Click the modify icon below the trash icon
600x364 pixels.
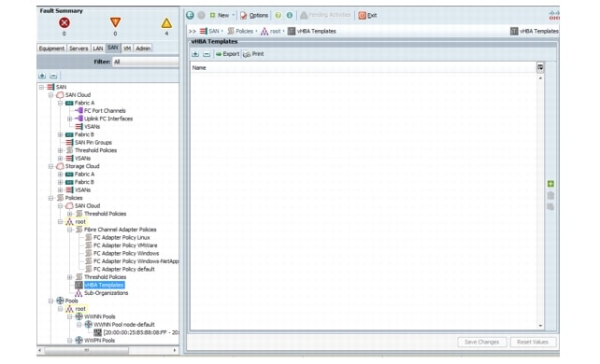pyautogui.click(x=550, y=207)
